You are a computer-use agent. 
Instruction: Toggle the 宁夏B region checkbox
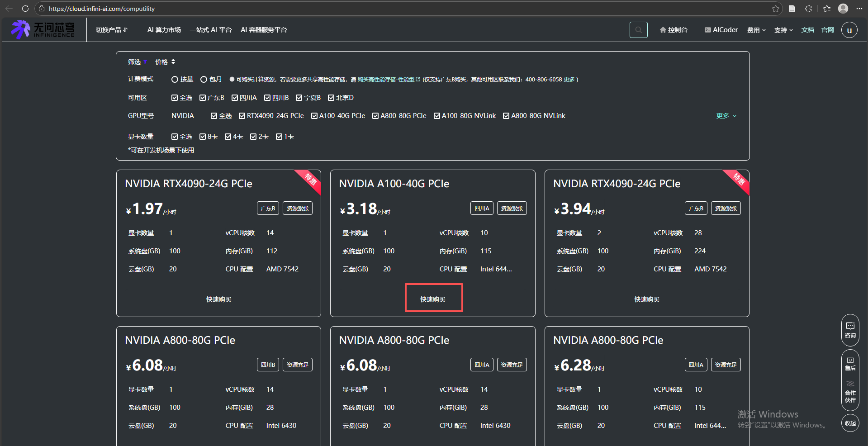point(299,98)
